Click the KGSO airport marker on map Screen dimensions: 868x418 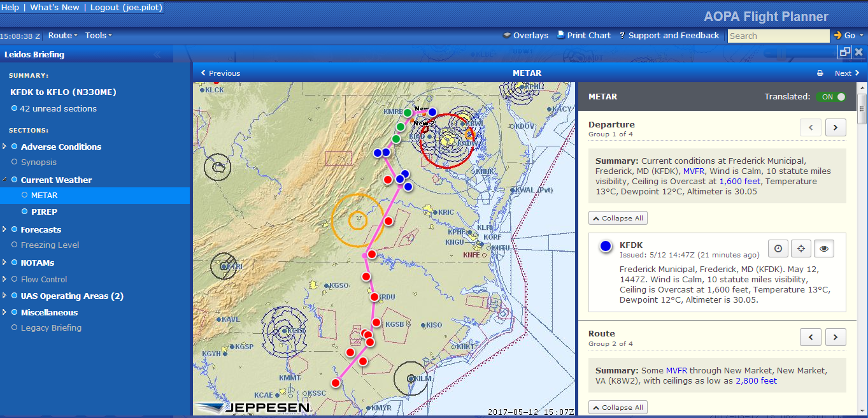point(326,285)
